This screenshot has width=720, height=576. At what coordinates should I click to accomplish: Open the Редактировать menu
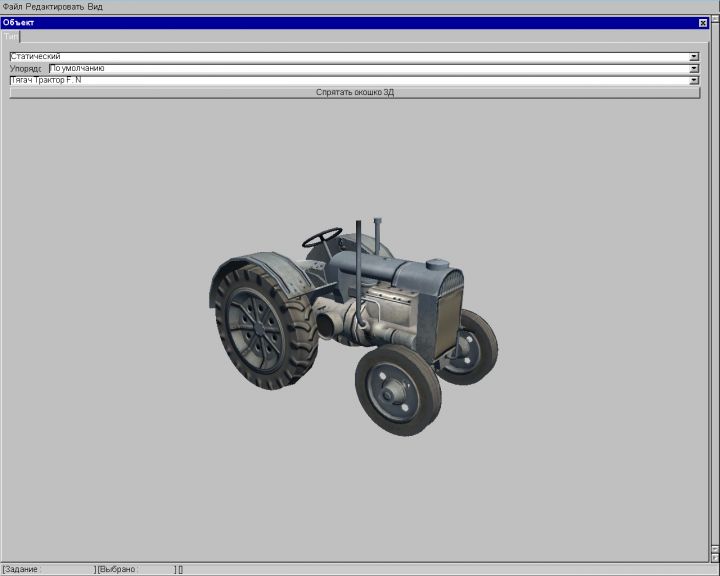tap(55, 6)
